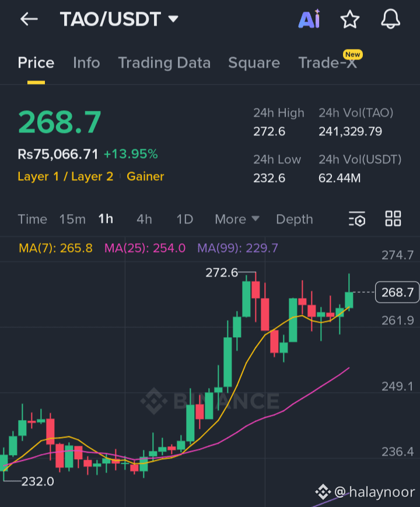This screenshot has width=420, height=507.
Task: Select the 1h chart interval
Action: tap(106, 219)
